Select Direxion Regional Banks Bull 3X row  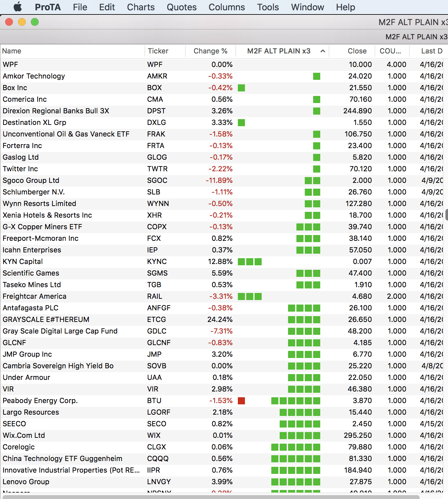(x=222, y=111)
